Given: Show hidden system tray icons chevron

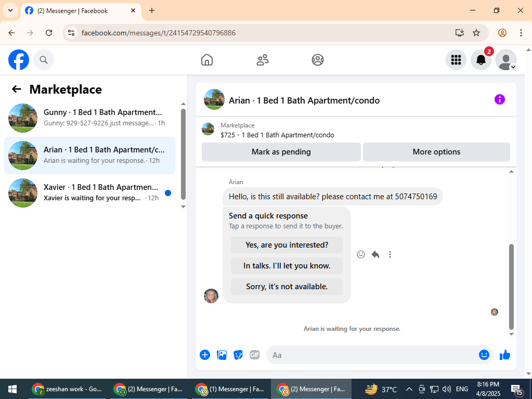Looking at the screenshot, I should (x=409, y=389).
